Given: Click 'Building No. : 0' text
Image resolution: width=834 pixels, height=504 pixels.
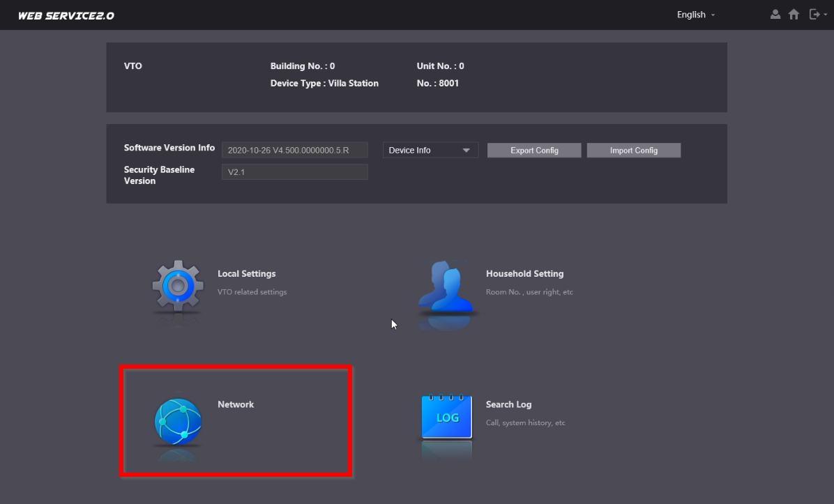Looking at the screenshot, I should [303, 66].
